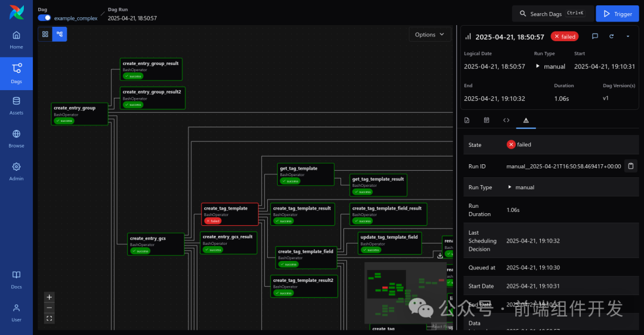This screenshot has width=644, height=335.
Task: Zoom in on the graph
Action: click(49, 297)
